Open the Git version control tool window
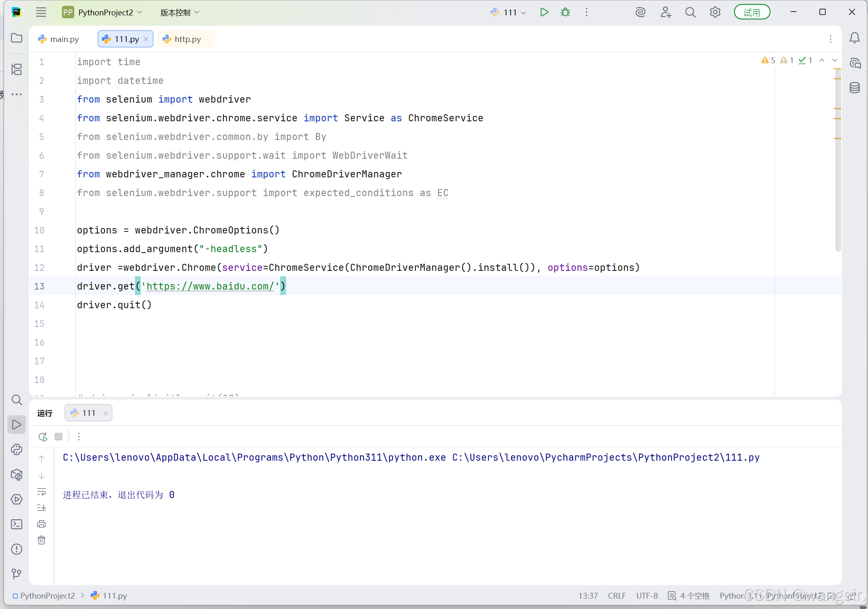Image resolution: width=868 pixels, height=609 pixels. click(17, 574)
